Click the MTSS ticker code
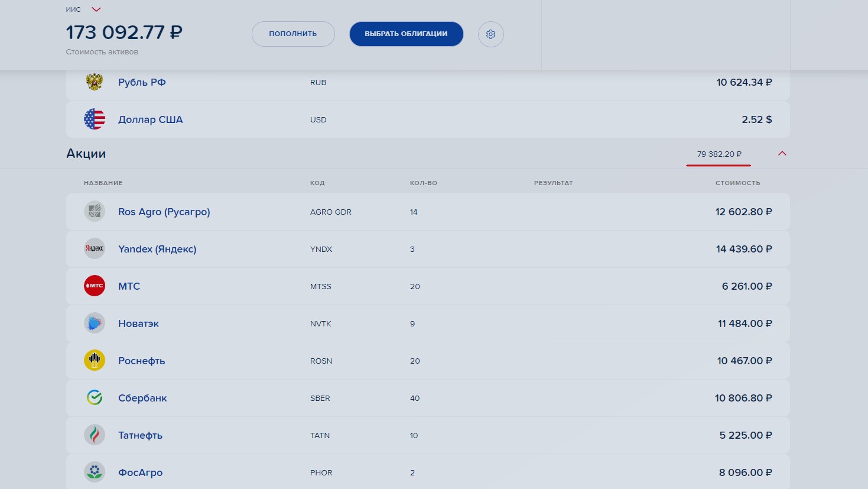868x489 pixels. (x=321, y=286)
